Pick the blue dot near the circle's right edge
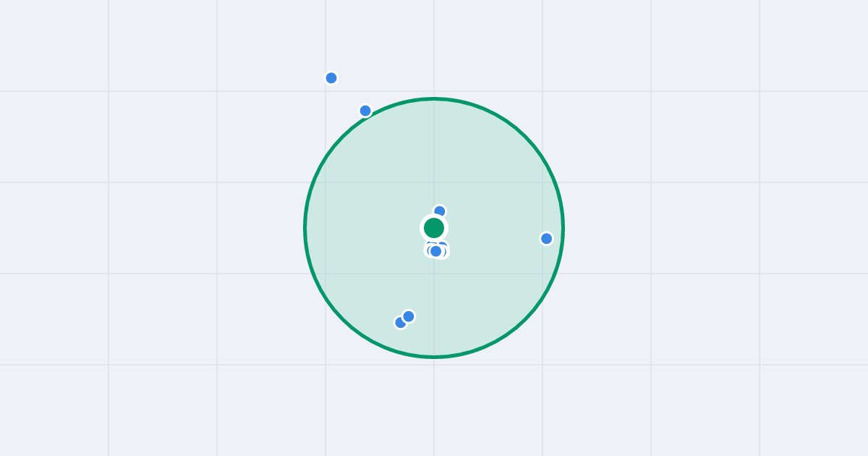 coord(547,239)
